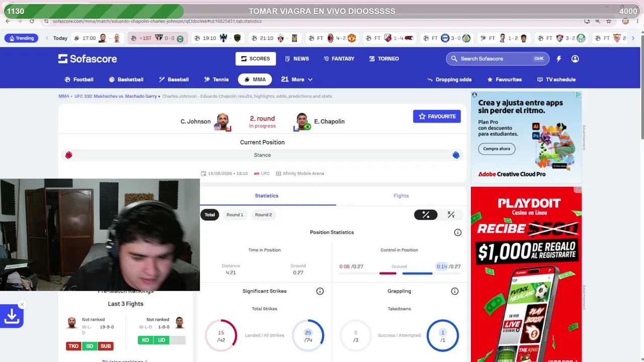
Task: Open UFC 330: Makhachev vs. Machado Garry breadcrumb
Action: (116, 96)
